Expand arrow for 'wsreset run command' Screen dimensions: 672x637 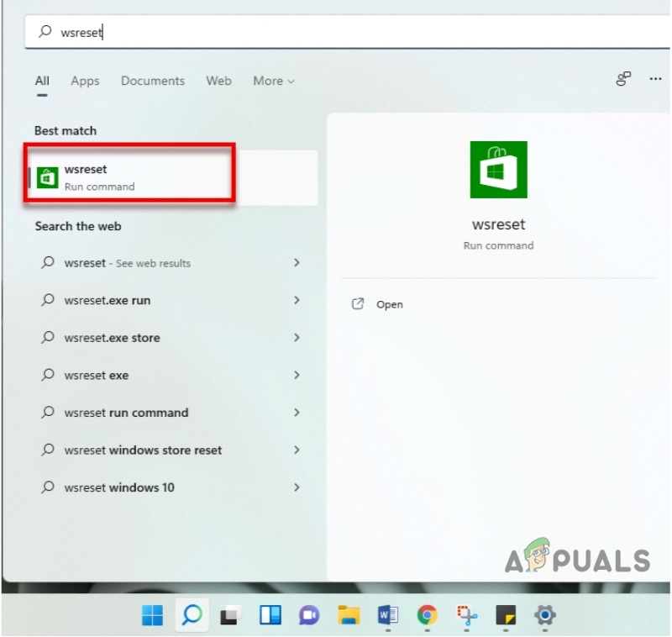tap(297, 413)
